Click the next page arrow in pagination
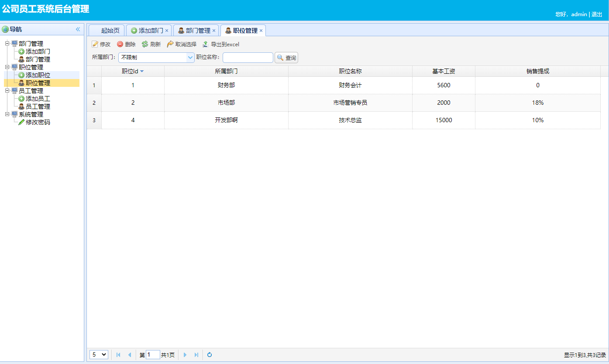The width and height of the screenshot is (609, 364). point(185,355)
